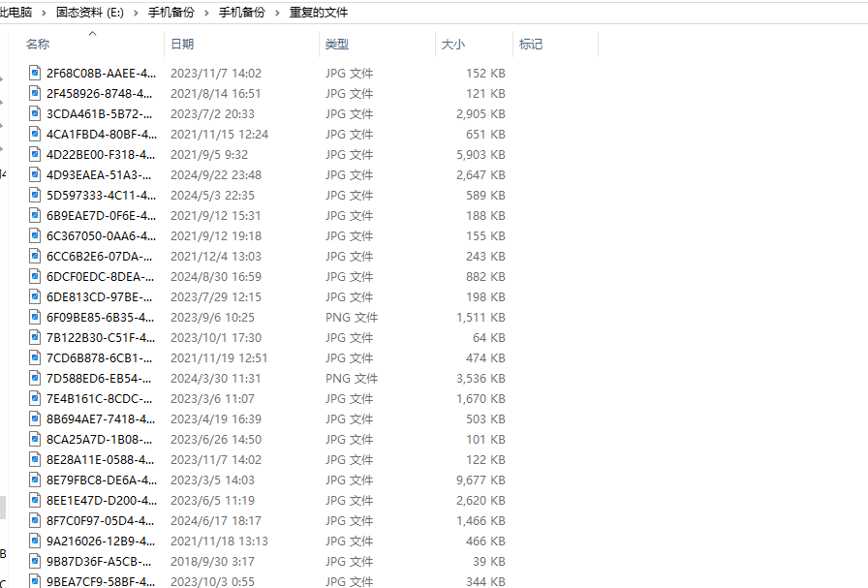Click 重复的文件 breadcrumb
The width and height of the screenshot is (868, 588).
pos(319,13)
